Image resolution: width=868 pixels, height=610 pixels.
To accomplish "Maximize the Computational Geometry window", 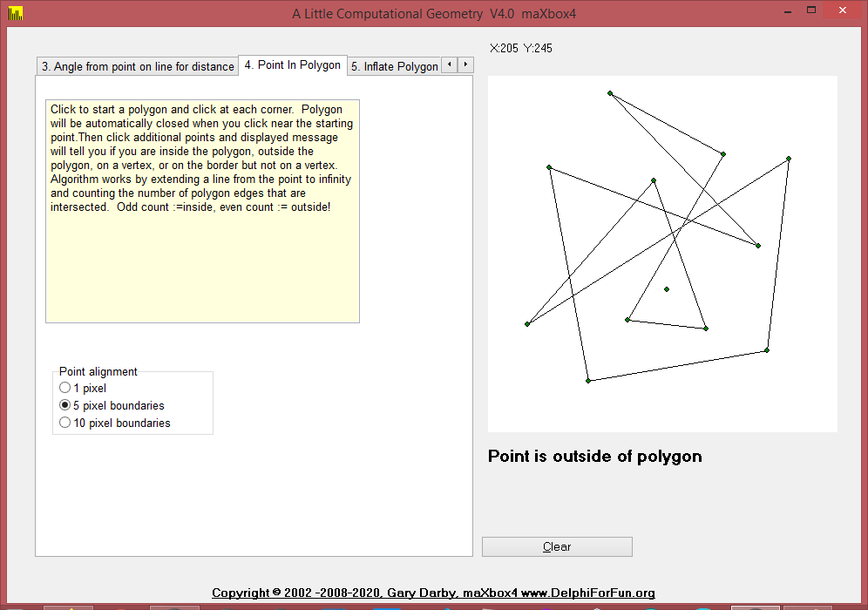I will (811, 11).
